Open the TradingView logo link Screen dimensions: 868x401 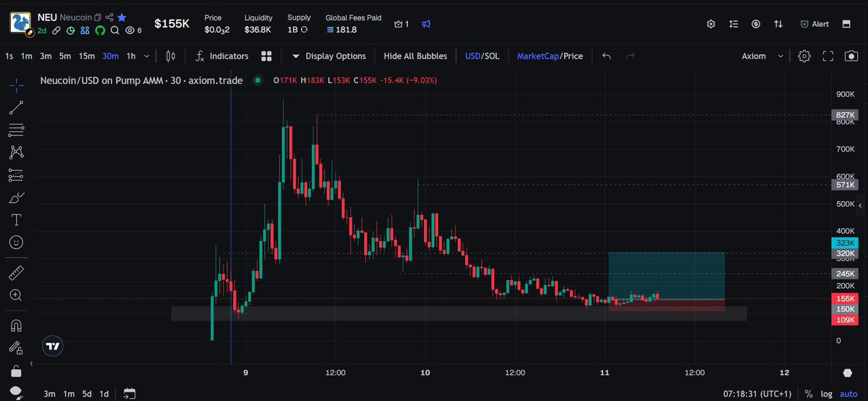pos(52,346)
